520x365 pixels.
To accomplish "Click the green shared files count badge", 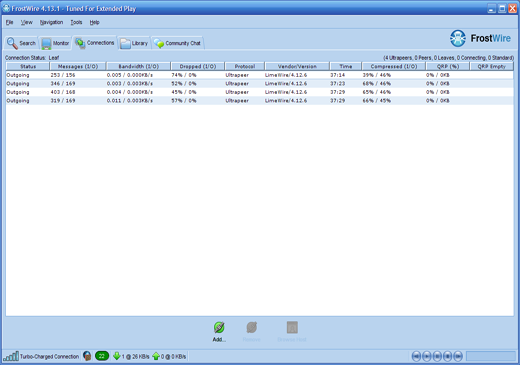I will (102, 356).
